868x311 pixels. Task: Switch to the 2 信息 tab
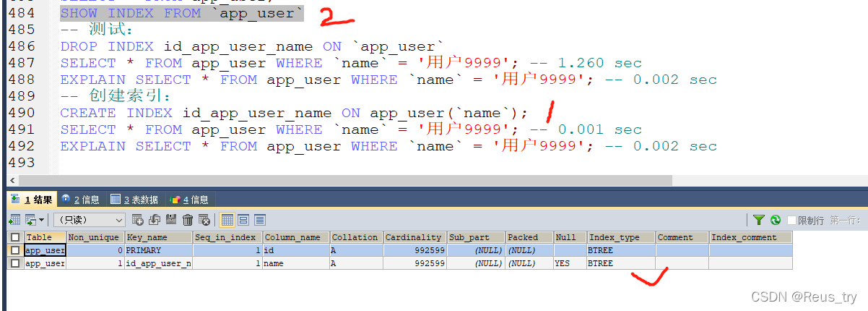pos(81,200)
